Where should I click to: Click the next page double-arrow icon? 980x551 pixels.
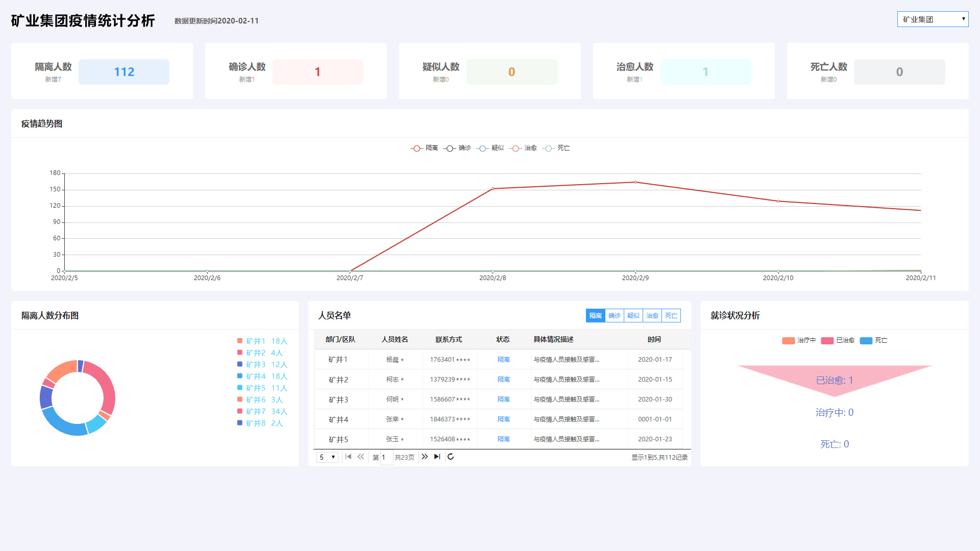(x=425, y=457)
